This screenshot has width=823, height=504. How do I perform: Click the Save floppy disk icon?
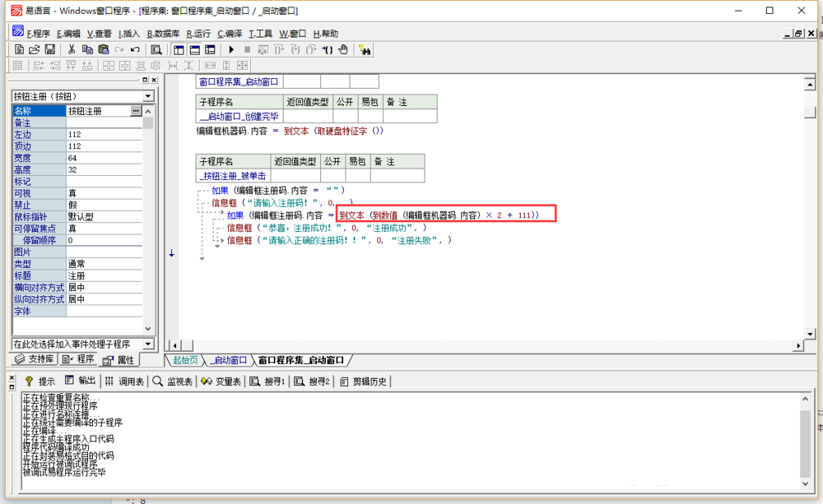tap(49, 50)
